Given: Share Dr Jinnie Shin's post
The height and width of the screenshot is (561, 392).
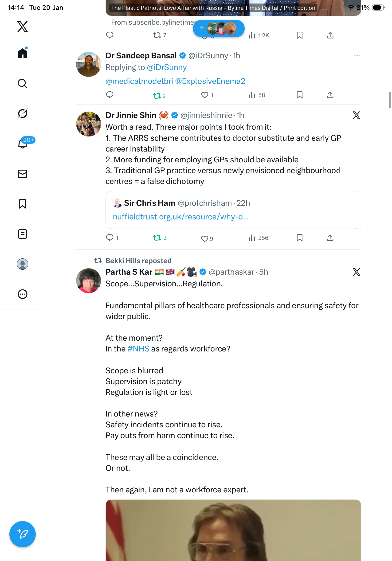Looking at the screenshot, I should pos(330,238).
